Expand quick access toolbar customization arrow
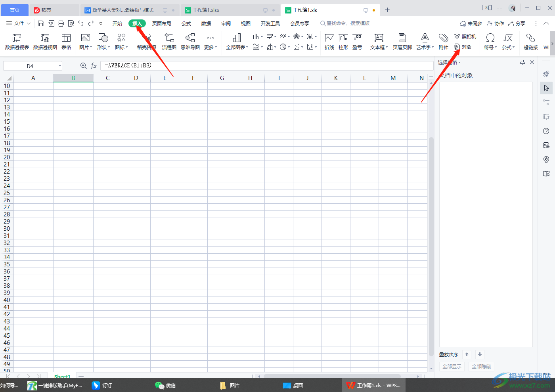 (101, 24)
